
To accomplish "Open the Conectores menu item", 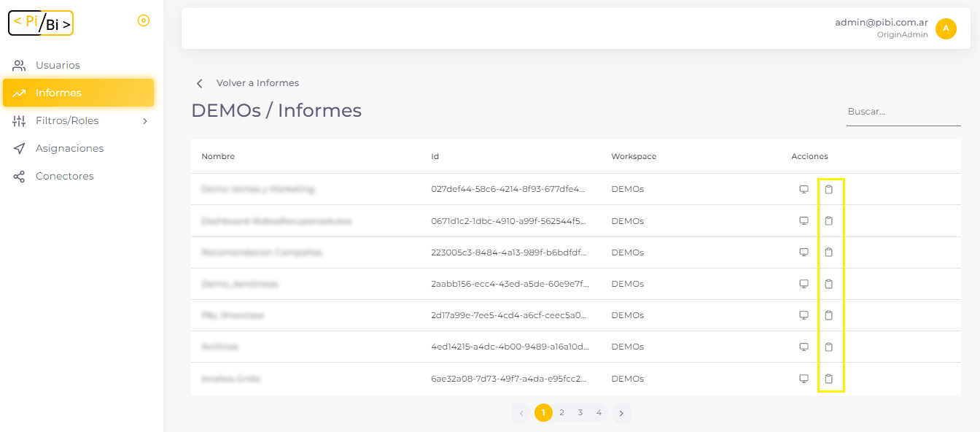I will coord(65,176).
